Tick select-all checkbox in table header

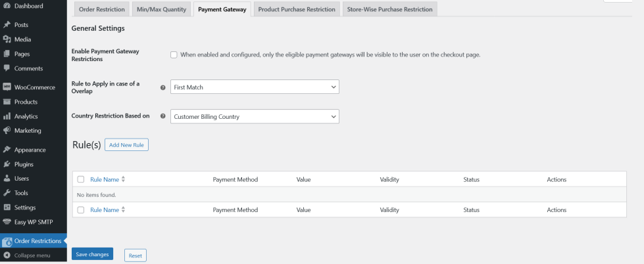click(x=81, y=179)
